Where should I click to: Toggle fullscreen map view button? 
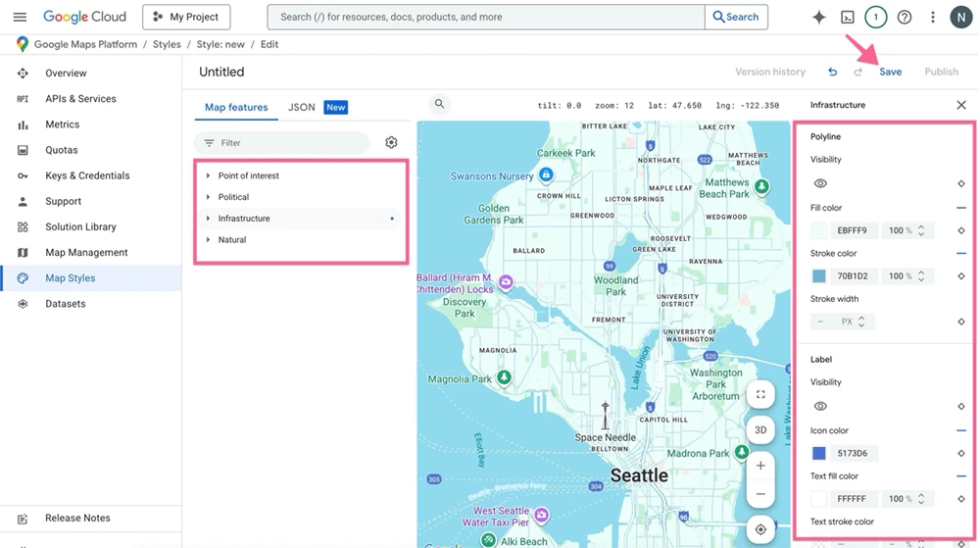point(760,394)
